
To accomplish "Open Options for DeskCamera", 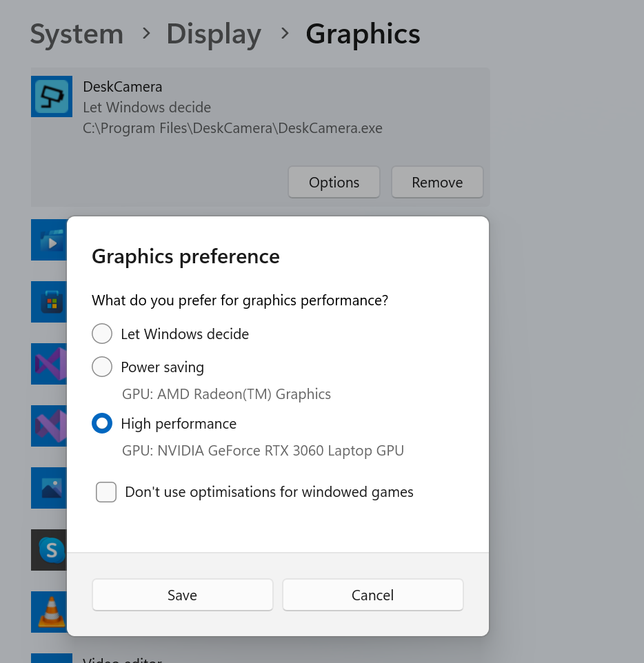I will (x=334, y=183).
